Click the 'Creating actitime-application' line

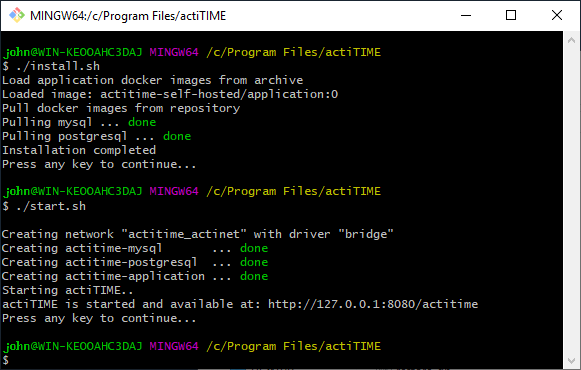[135, 276]
